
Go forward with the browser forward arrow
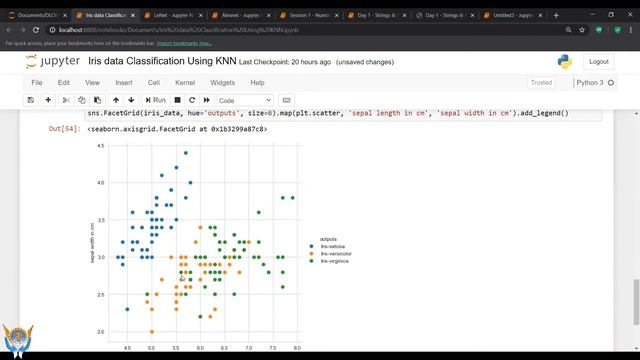[22, 30]
